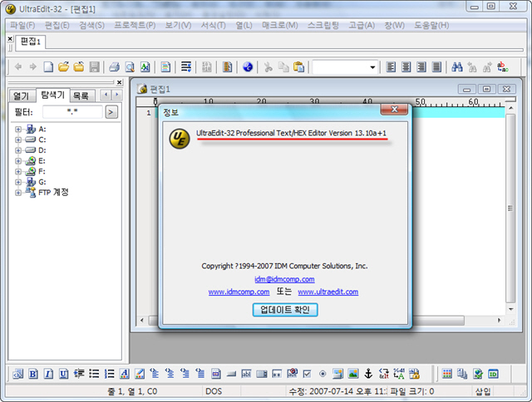Click the 파일 크기: 0 status text
This screenshot has width=532, height=402.
(x=412, y=391)
